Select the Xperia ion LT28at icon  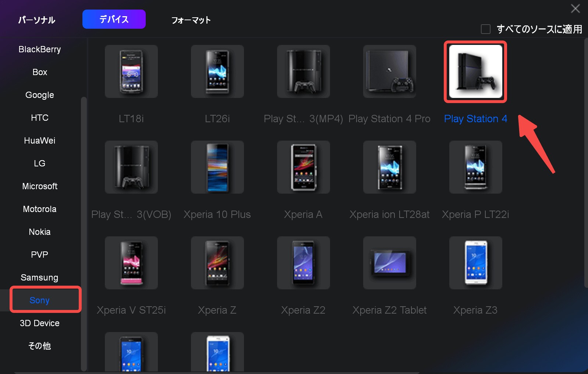point(390,167)
